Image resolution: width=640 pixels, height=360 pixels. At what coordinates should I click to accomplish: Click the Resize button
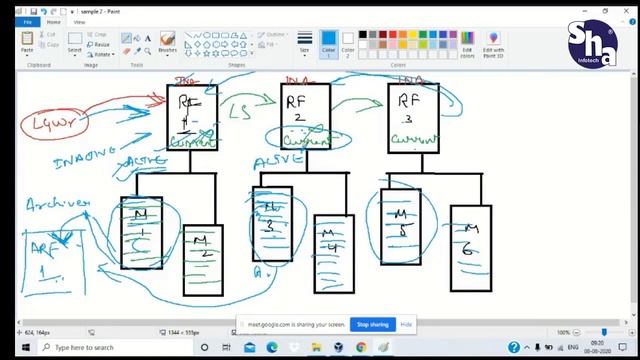coord(98,44)
